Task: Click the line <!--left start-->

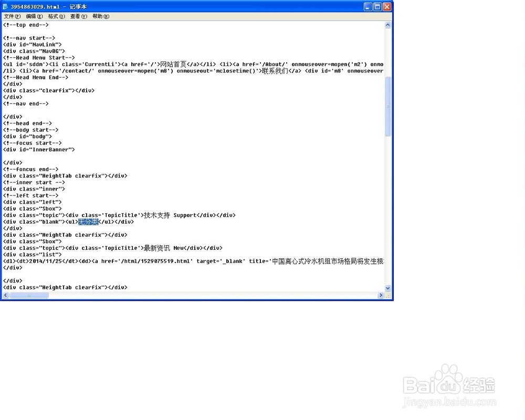Action: pyautogui.click(x=31, y=196)
